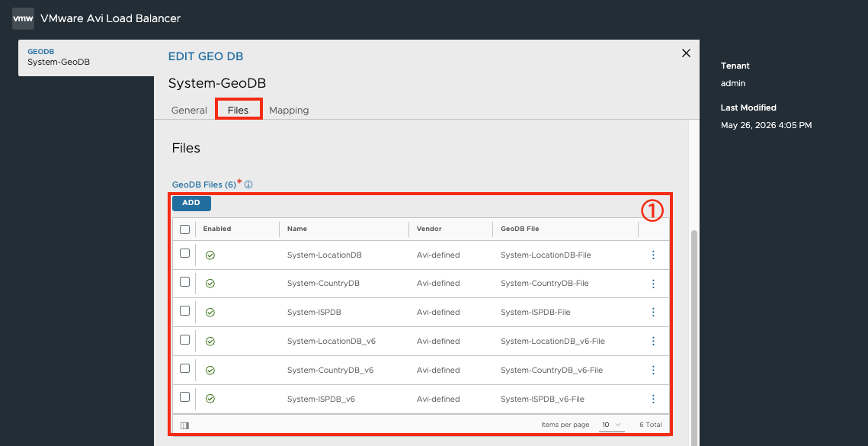Open the Items per page dropdown
The image size is (868, 446).
612,425
